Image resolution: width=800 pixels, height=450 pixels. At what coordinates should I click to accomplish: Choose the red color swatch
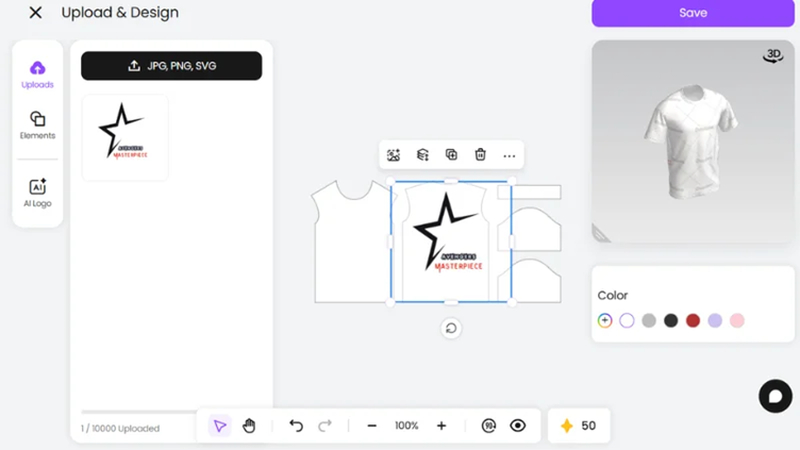click(x=693, y=320)
